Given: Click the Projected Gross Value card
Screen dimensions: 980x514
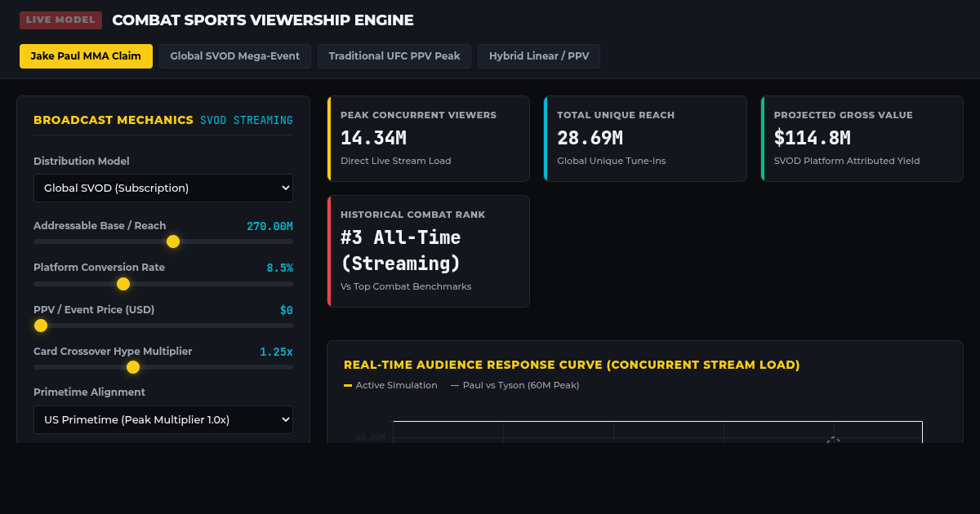Looking at the screenshot, I should pyautogui.click(x=862, y=139).
